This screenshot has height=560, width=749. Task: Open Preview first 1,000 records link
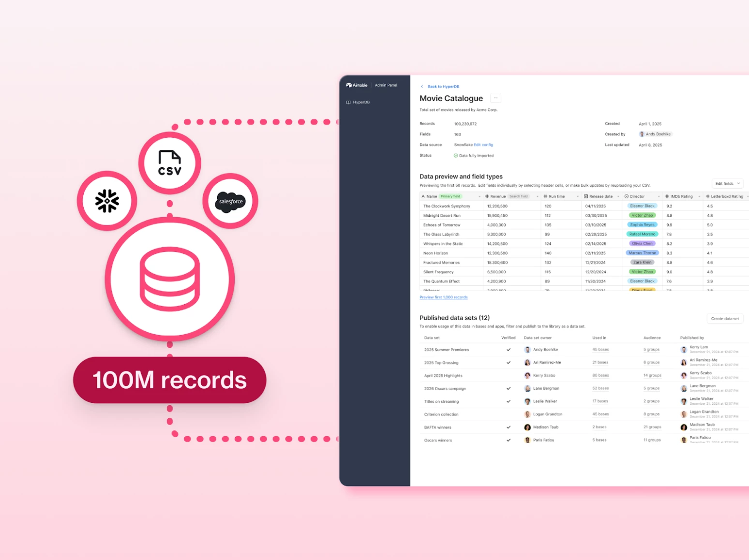[x=444, y=297]
